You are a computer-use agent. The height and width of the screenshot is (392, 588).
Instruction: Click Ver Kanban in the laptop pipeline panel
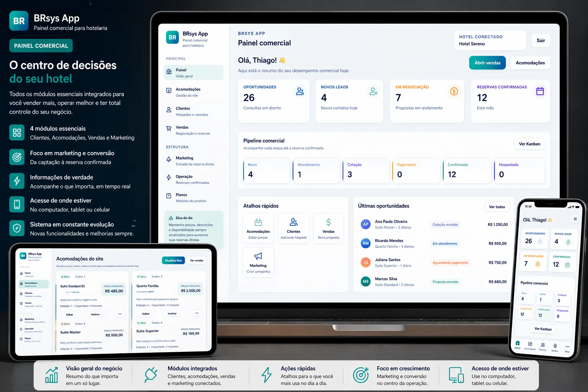[x=529, y=144]
